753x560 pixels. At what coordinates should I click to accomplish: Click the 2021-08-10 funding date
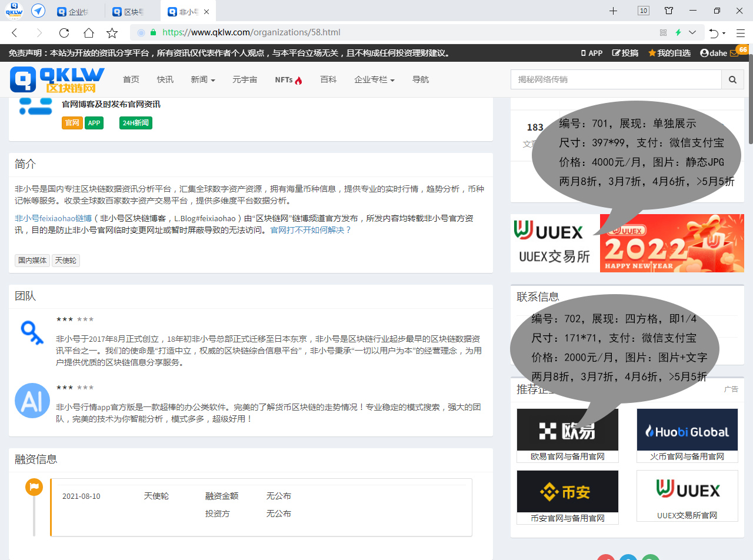[x=81, y=496]
